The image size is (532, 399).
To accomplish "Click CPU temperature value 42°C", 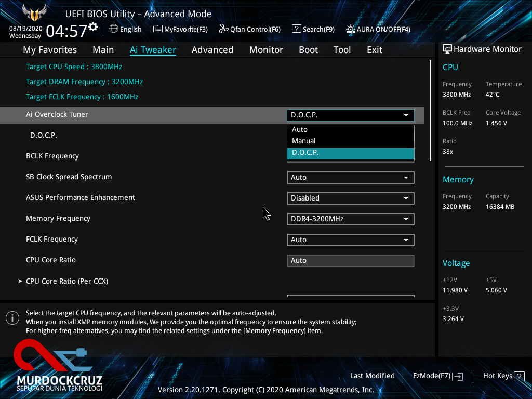I will (493, 95).
